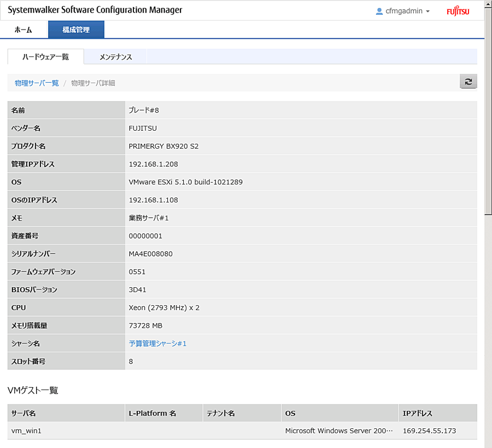
Task: Go to the ホーム tab
Action: 24,30
